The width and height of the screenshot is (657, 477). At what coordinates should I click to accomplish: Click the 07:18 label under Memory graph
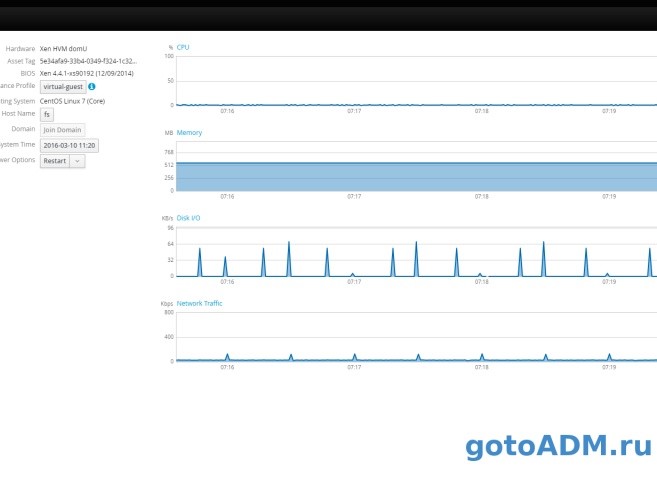click(481, 196)
